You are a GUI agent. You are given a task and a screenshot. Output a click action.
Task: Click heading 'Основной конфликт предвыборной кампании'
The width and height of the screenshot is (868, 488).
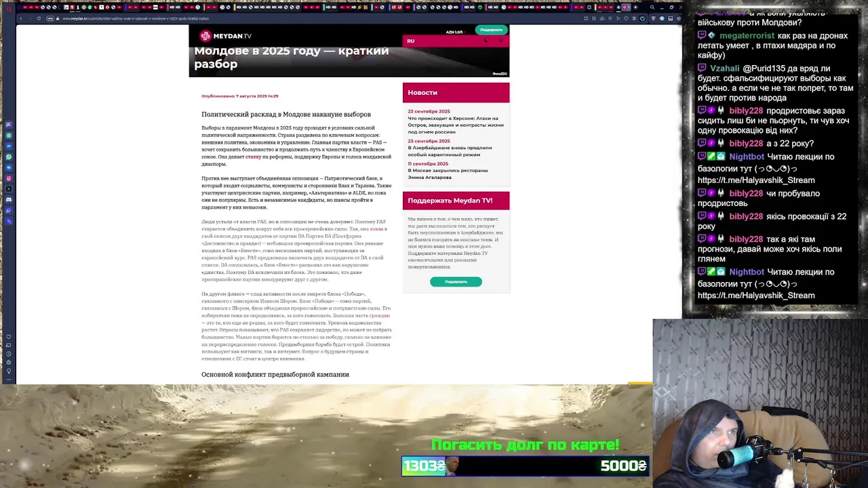[275, 374]
